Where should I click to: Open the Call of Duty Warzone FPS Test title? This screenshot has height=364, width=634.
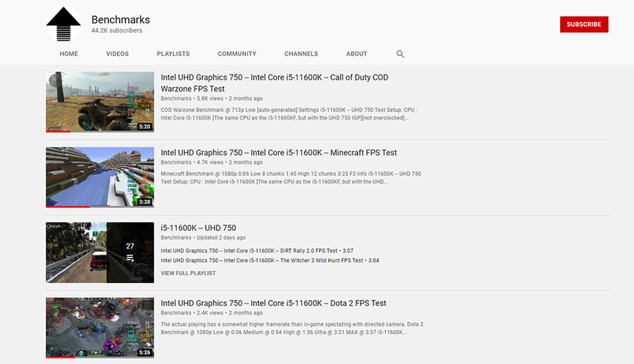pyautogui.click(x=275, y=83)
